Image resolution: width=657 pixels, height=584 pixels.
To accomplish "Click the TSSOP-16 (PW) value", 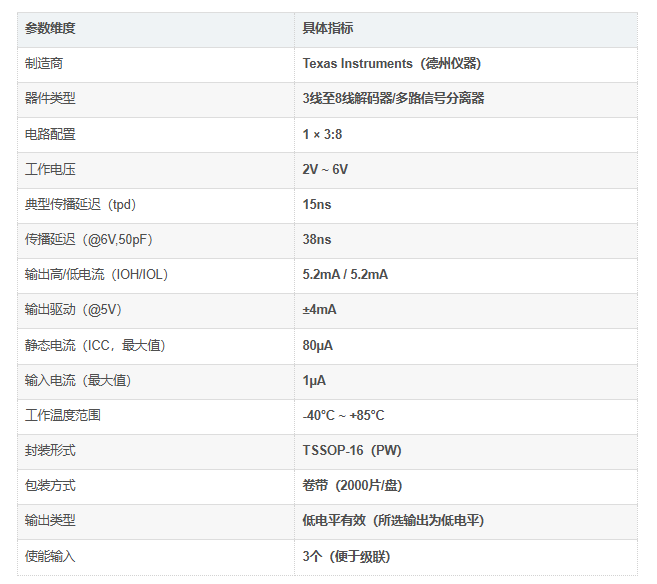I will point(352,451).
